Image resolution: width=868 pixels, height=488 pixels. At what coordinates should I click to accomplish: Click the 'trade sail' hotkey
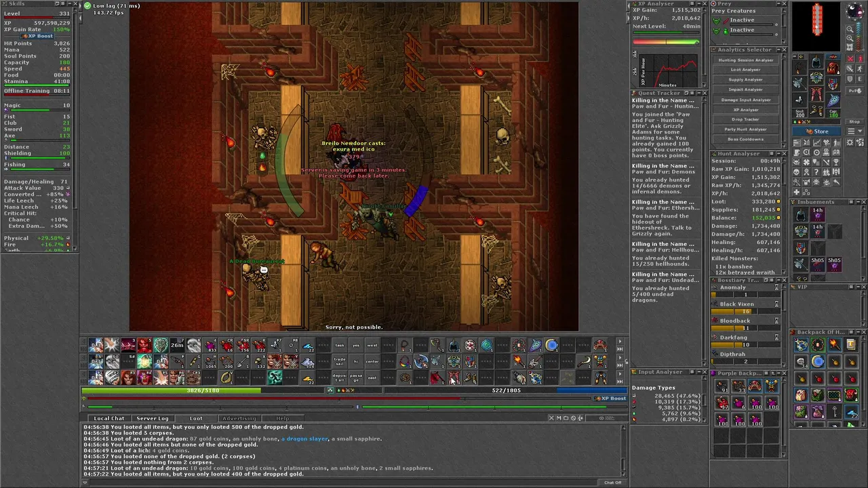[x=340, y=361]
